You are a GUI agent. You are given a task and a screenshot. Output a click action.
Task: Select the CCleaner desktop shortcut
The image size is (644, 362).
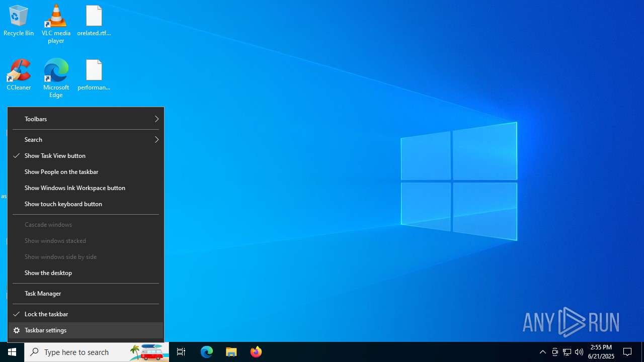[19, 75]
